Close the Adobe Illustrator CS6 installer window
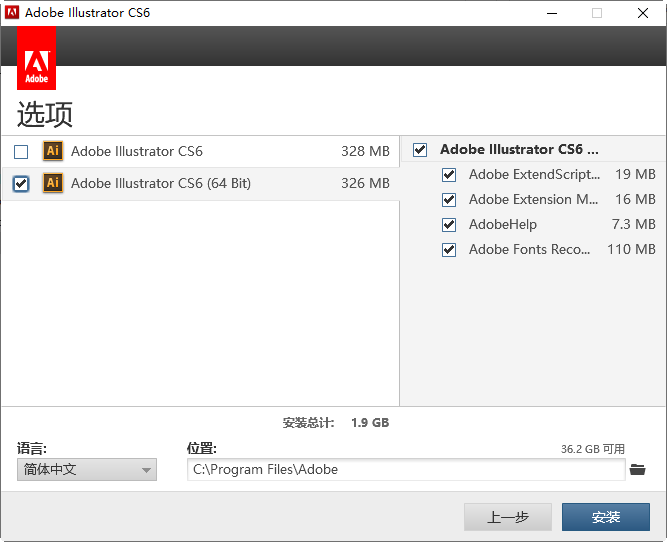This screenshot has height=542, width=667. click(643, 13)
